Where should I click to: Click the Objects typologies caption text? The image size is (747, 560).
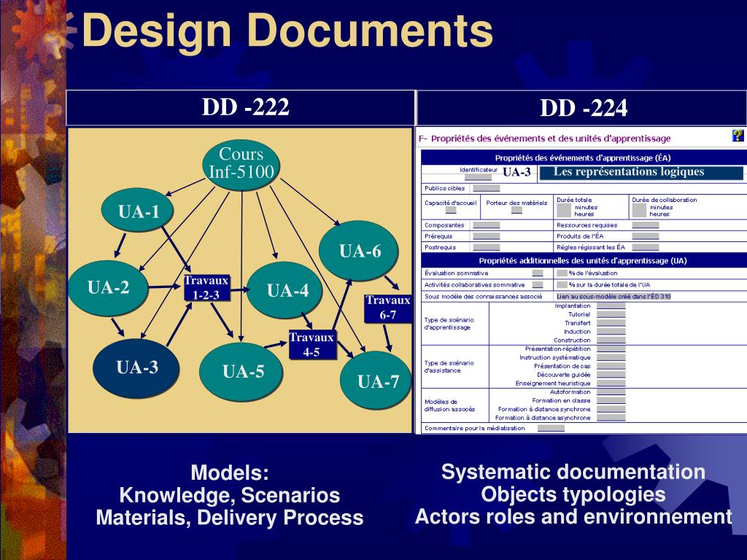pos(573,494)
